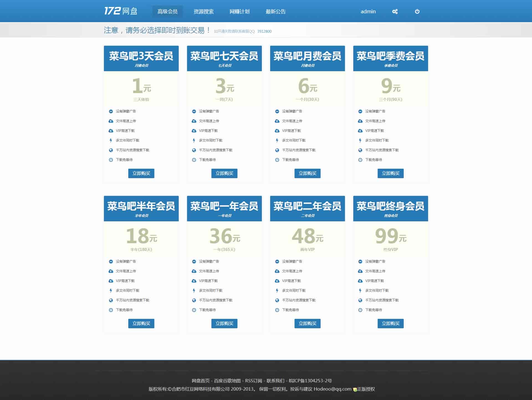
Task: Click the admin username link
Action: pyautogui.click(x=368, y=12)
